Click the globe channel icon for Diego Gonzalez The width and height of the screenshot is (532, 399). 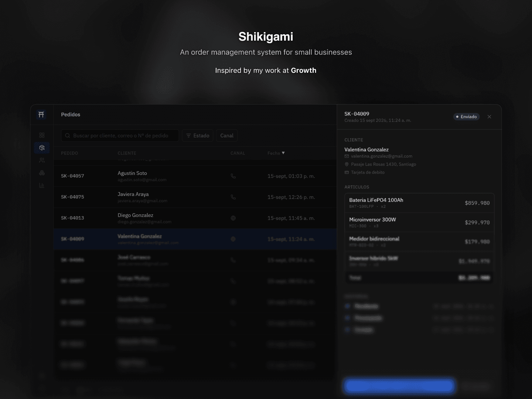(233, 218)
